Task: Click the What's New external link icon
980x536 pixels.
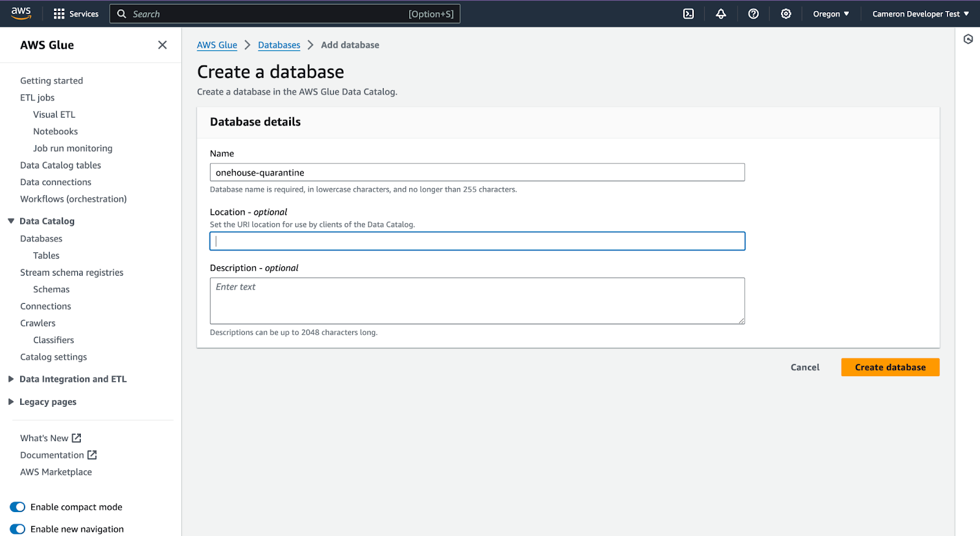Action: point(77,438)
